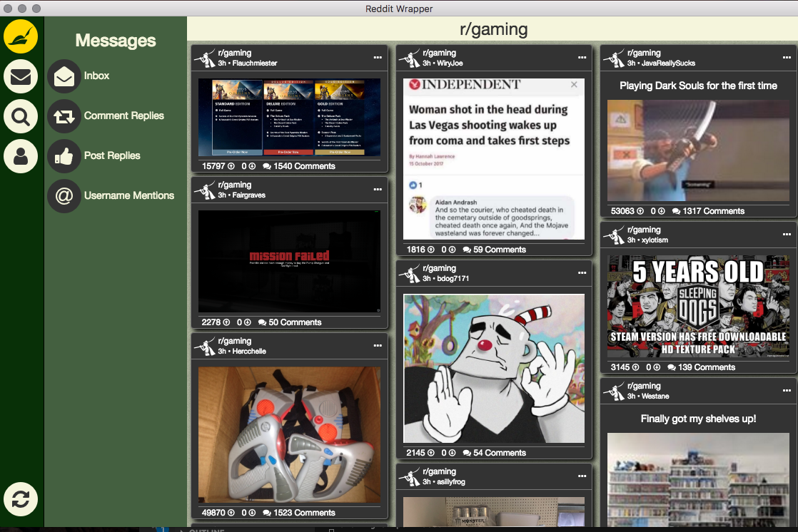Open the Cuphead meme image

494,368
